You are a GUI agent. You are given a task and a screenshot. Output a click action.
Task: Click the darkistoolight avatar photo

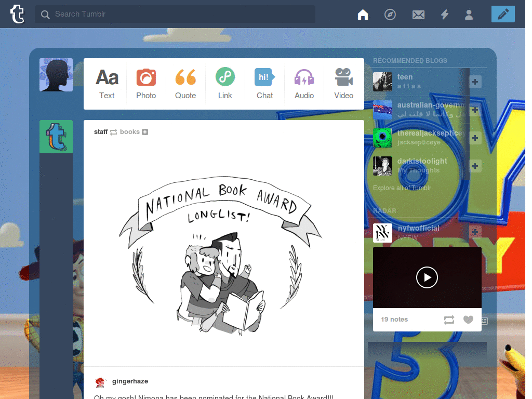(382, 166)
